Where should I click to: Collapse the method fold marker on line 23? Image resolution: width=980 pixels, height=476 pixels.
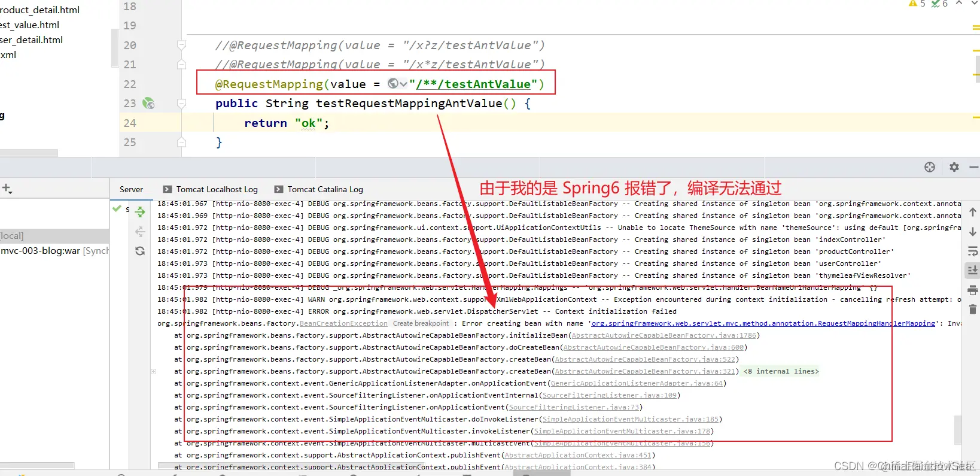coord(181,104)
